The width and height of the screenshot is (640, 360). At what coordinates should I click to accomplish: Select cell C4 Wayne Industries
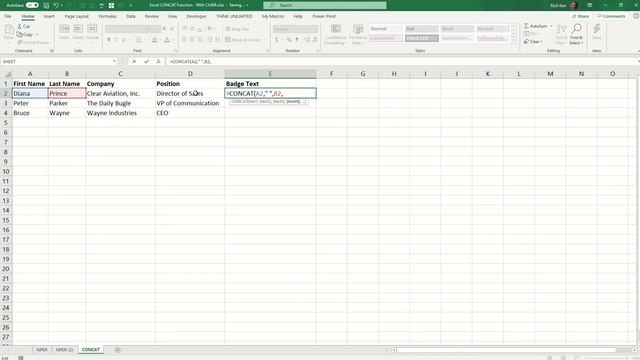120,113
